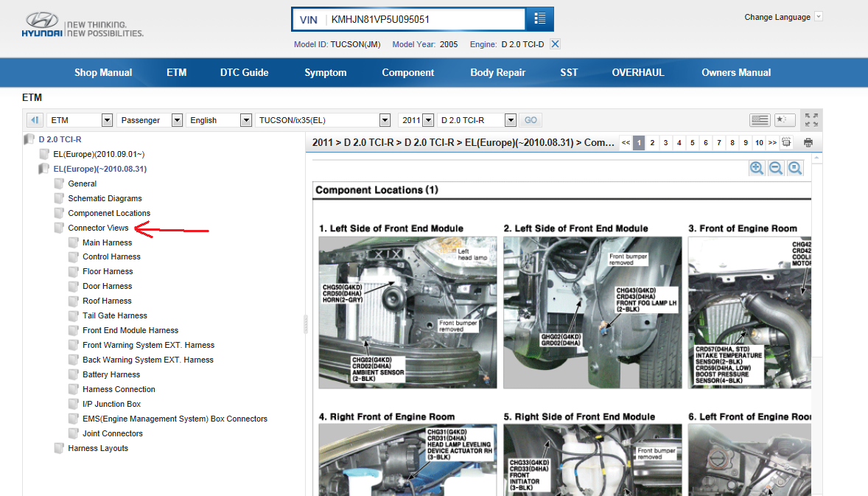Screen dimensions: 868x496
Task: Open the Shop Manual tab
Action: 103,72
